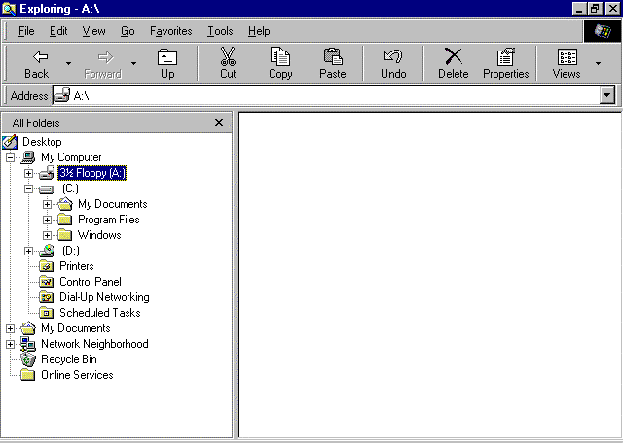Open Properties from the toolbar
This screenshot has height=443, width=623.
pos(506,58)
